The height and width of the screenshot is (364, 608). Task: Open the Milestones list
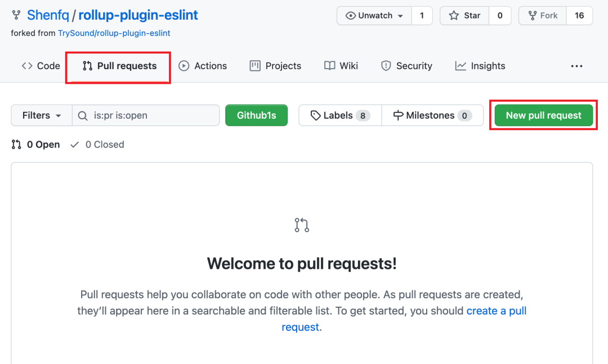pyautogui.click(x=432, y=115)
